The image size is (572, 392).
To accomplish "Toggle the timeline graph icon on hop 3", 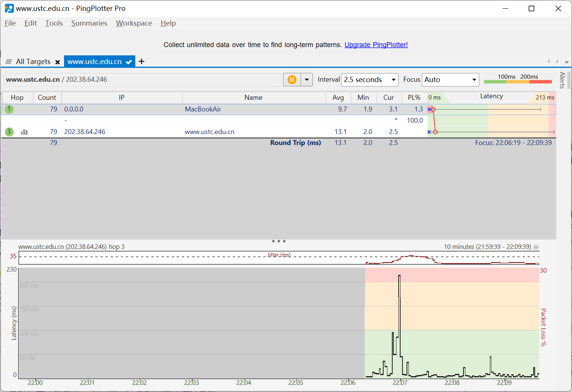I will (24, 132).
